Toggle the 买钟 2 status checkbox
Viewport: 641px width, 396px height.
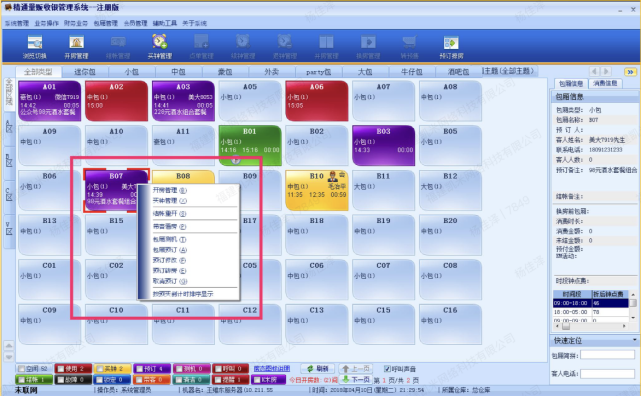click(100, 369)
